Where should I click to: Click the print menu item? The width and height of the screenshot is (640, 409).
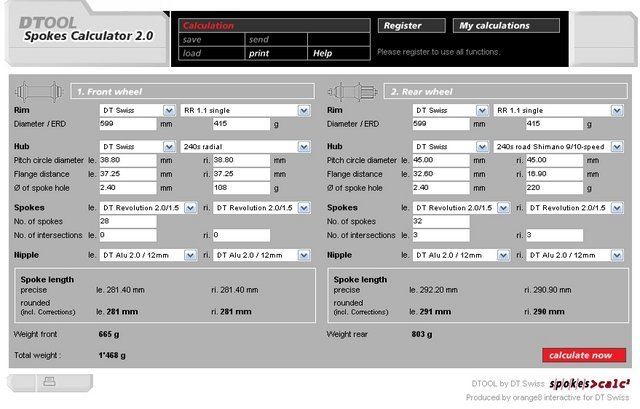click(276, 53)
